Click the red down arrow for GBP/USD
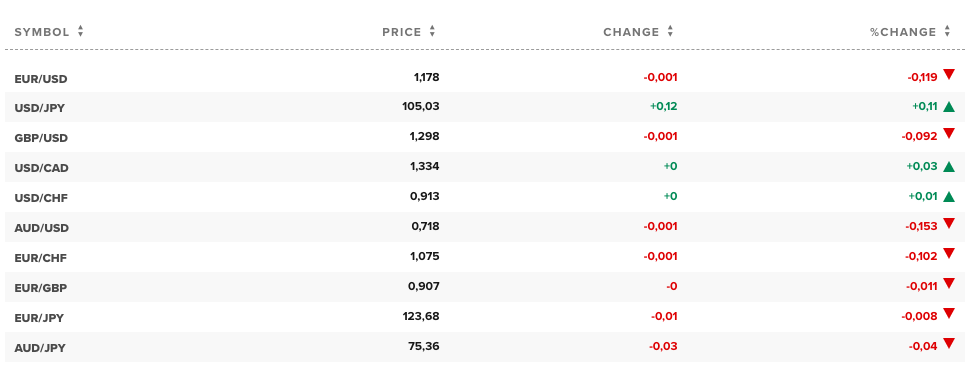The image size is (968, 373). 949,133
